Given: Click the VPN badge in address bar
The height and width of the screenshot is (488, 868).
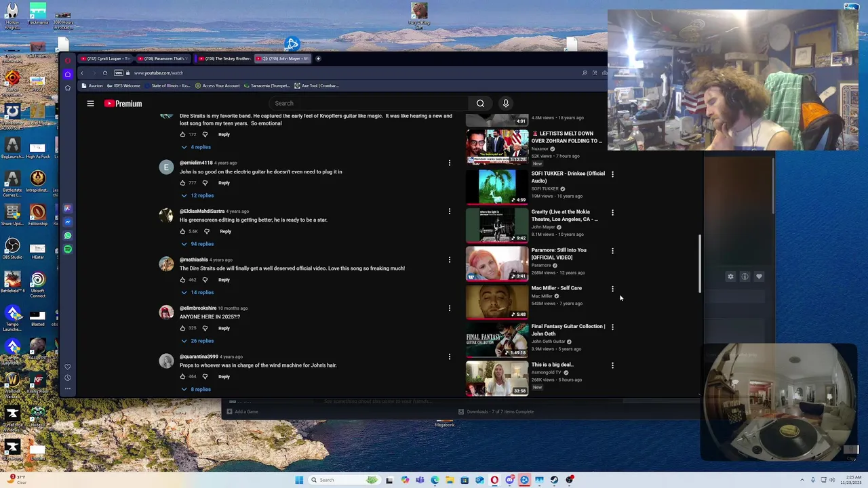Looking at the screenshot, I should tap(119, 73).
